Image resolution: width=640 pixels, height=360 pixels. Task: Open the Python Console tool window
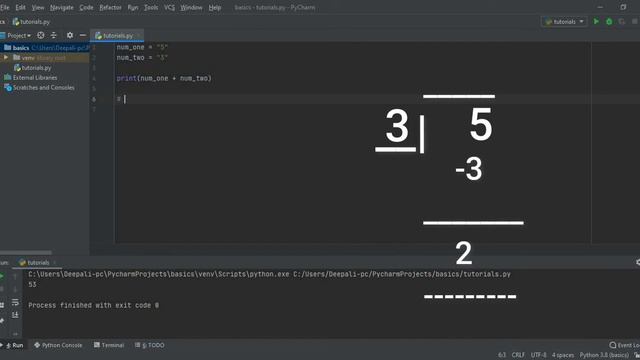tap(58, 345)
